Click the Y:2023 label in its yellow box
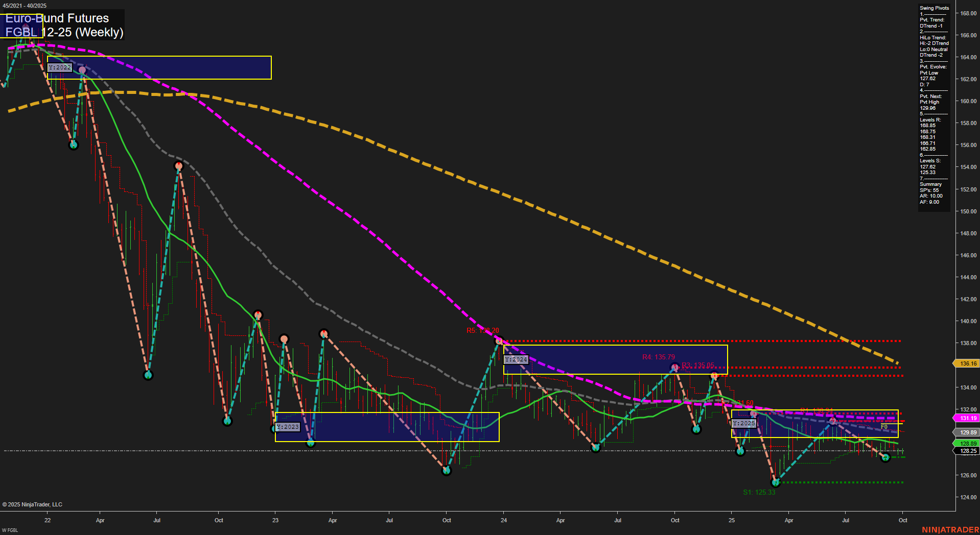Screen dimensions: 980x535 point(288,427)
